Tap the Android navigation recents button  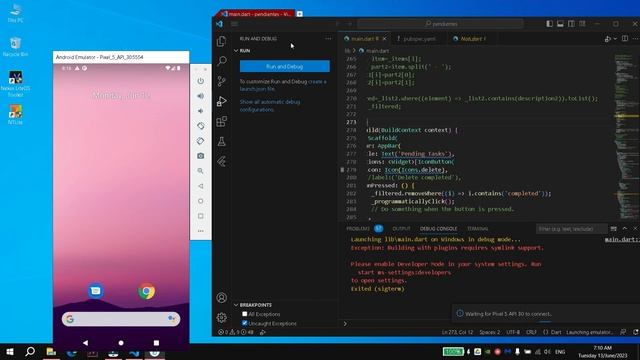pyautogui.click(x=156, y=343)
